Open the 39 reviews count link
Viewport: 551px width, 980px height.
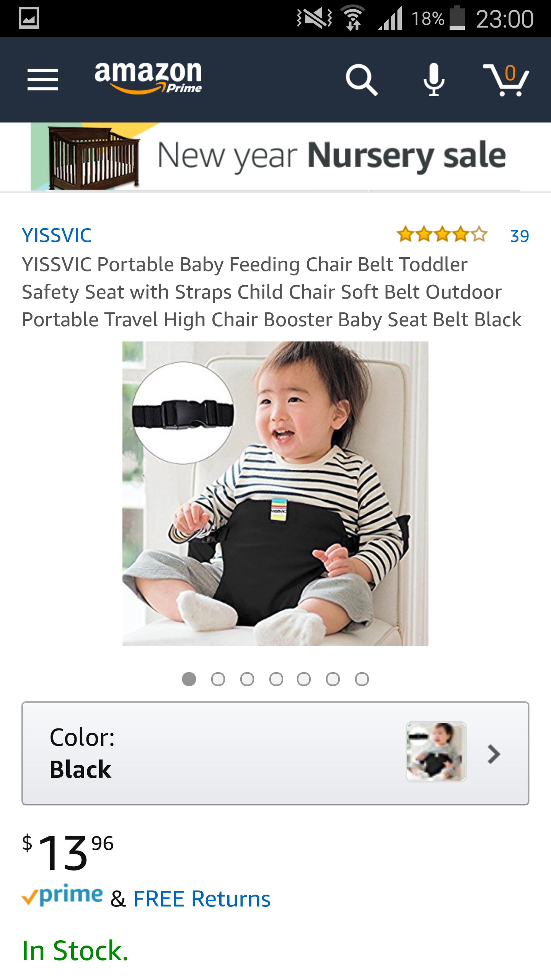coord(520,236)
